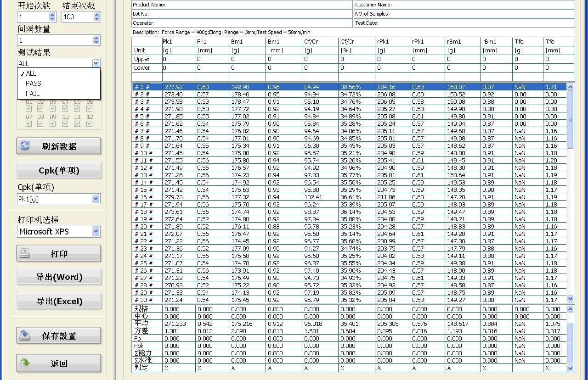The image size is (588, 380).
Task: Select data row # 30 #
Action: (x=349, y=300)
